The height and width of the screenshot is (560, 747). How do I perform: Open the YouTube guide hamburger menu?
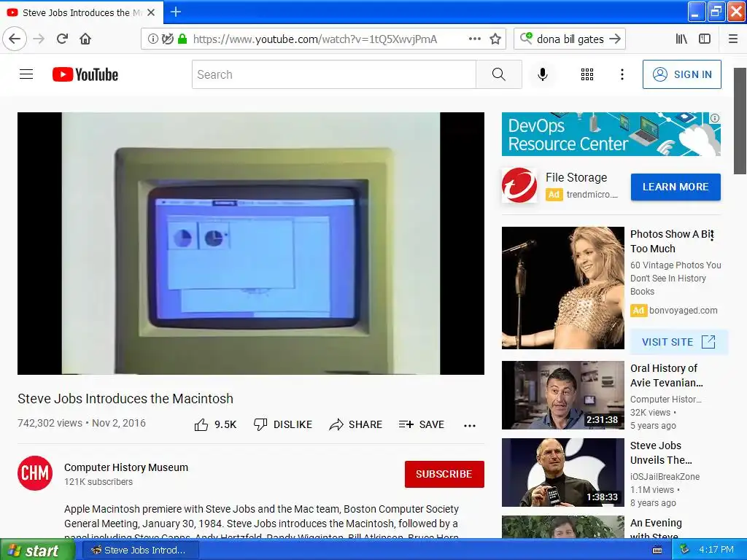click(x=26, y=74)
